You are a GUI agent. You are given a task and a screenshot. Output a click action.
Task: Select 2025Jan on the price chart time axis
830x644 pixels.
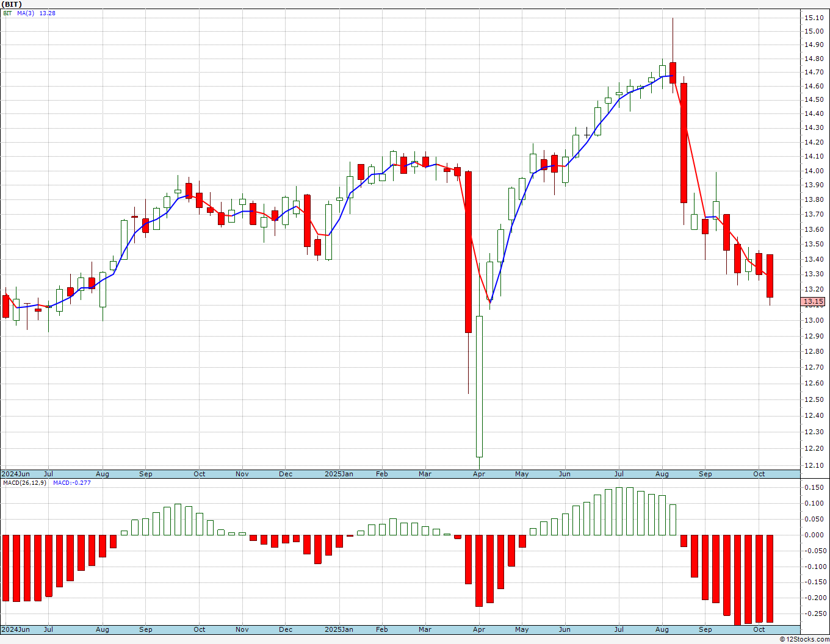(x=339, y=474)
